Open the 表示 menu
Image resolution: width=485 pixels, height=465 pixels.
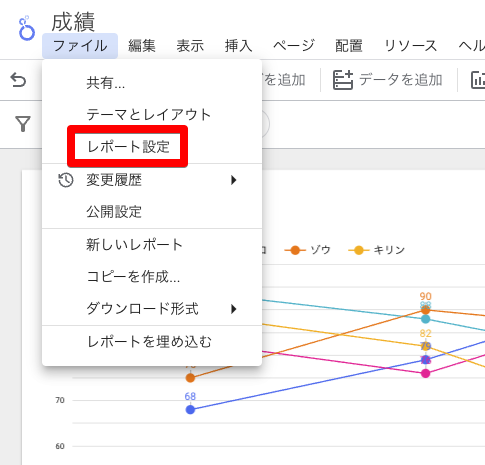pos(190,46)
